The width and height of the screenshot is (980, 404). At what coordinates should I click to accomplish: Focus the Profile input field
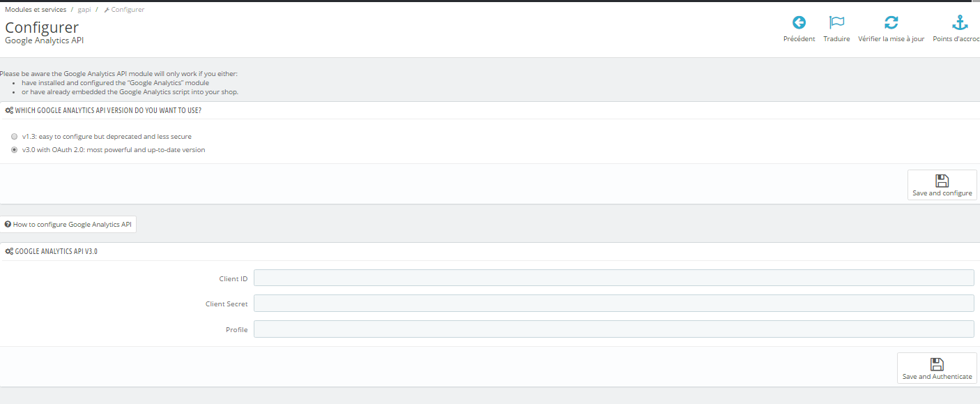click(x=613, y=329)
